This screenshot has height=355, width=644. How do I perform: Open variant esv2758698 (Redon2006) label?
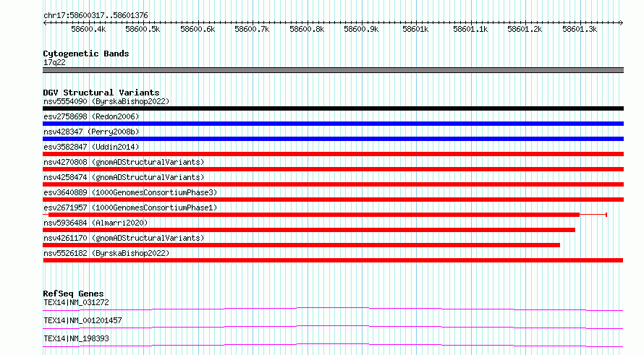(91, 116)
